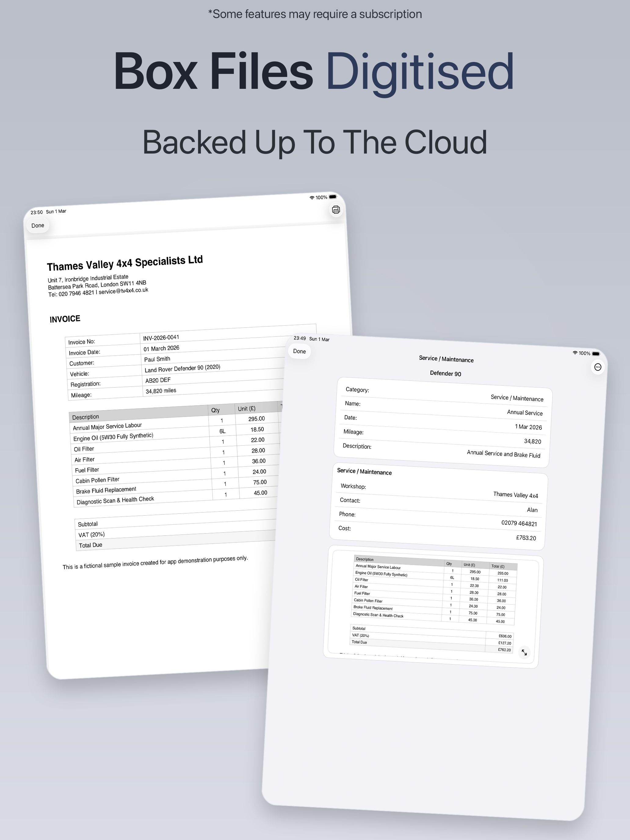Select the Date row showing 1 Mar 2026
This screenshot has height=840, width=630.
click(x=443, y=422)
